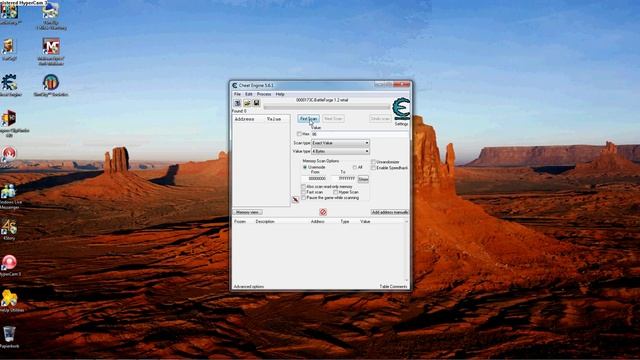Viewport: 640px width, 360px height.
Task: Click the Show button next to the To field
Action: 363,179
